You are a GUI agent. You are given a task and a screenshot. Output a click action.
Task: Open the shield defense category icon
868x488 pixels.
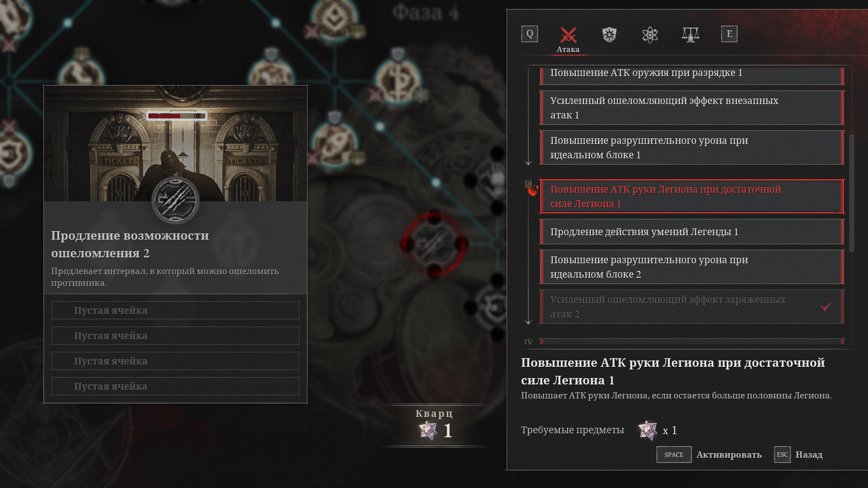[609, 34]
